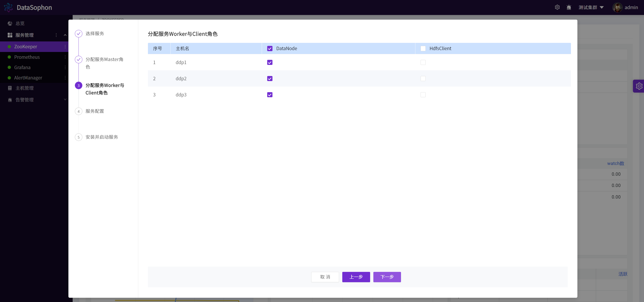
Task: Click the DataSophon title text
Action: [34, 7]
